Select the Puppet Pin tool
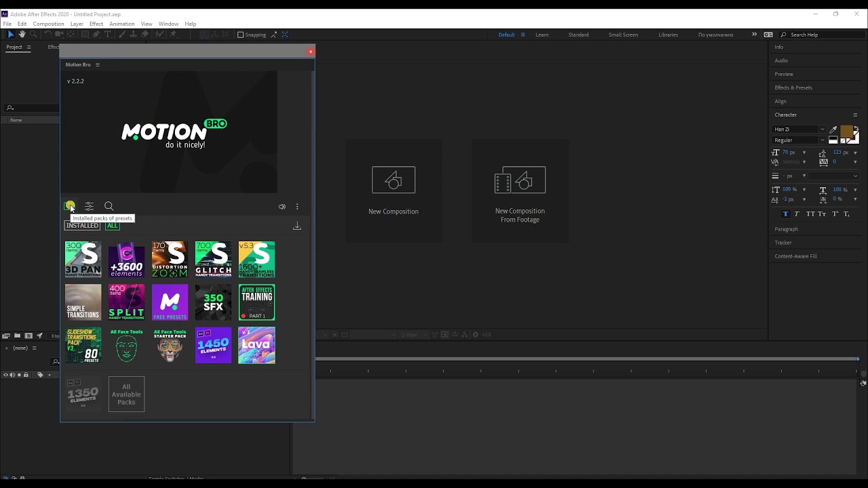Image resolution: width=868 pixels, height=488 pixels. pyautogui.click(x=173, y=35)
